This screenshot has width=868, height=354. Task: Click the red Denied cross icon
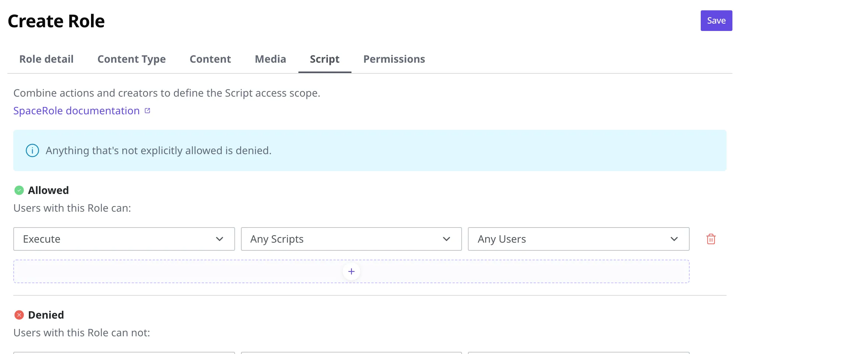coord(19,315)
